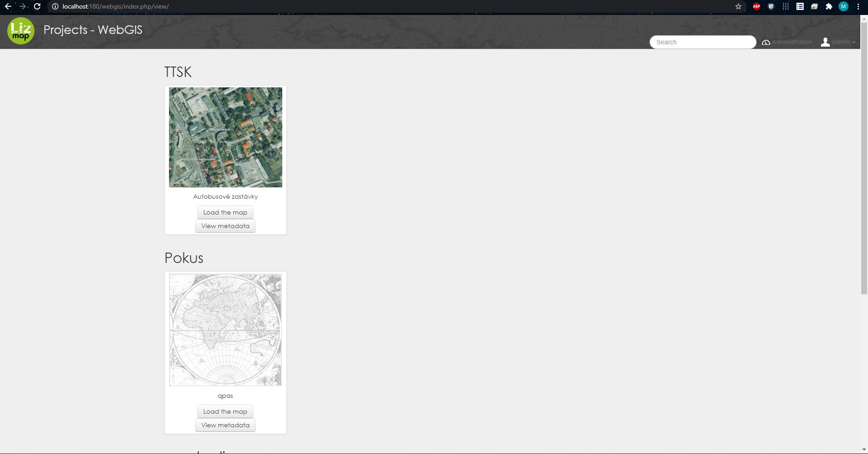Click the back navigation arrow
868x454 pixels.
(8, 6)
